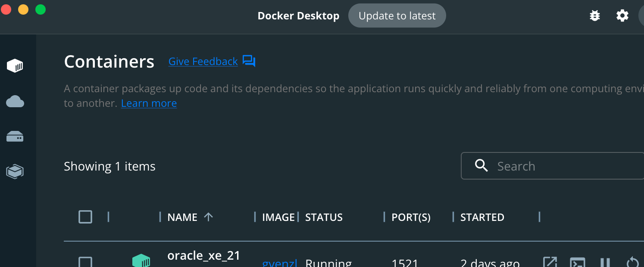Click the Containers heading

click(x=109, y=62)
